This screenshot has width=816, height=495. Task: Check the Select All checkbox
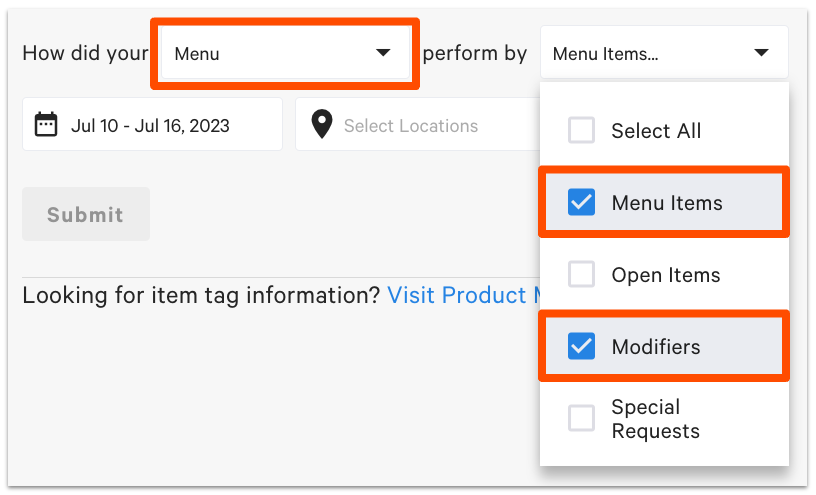click(581, 130)
